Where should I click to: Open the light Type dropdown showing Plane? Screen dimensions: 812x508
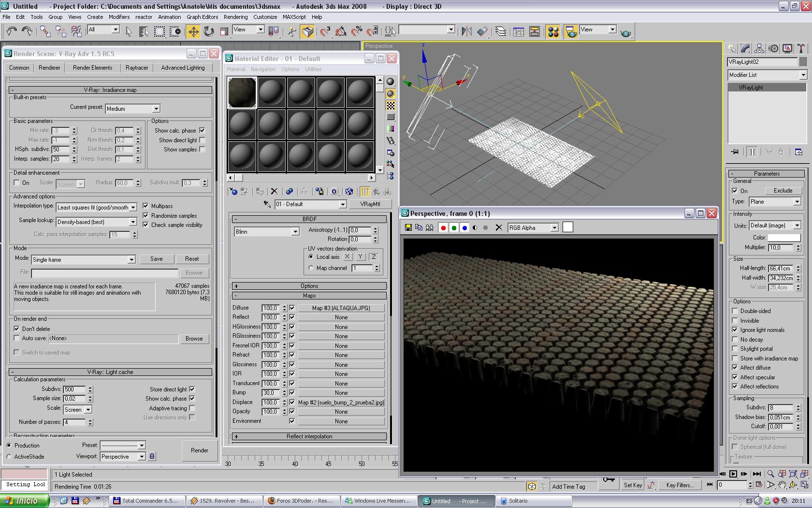click(x=775, y=202)
